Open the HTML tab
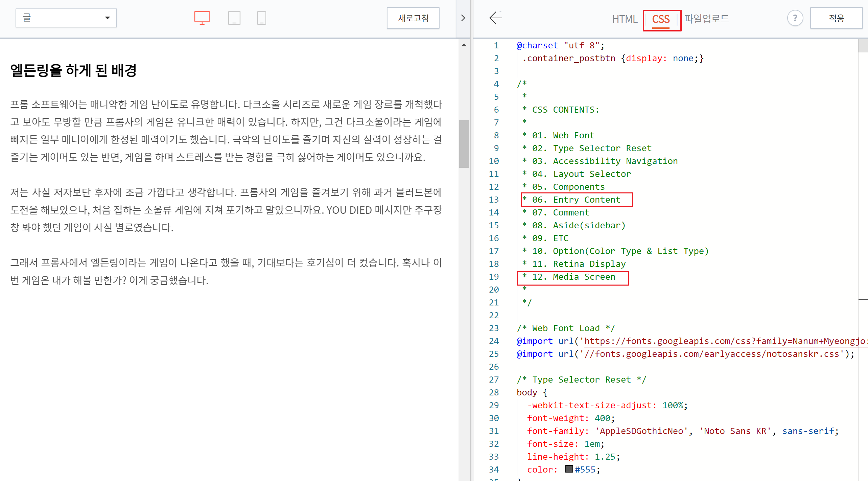868x481 pixels. tap(625, 19)
